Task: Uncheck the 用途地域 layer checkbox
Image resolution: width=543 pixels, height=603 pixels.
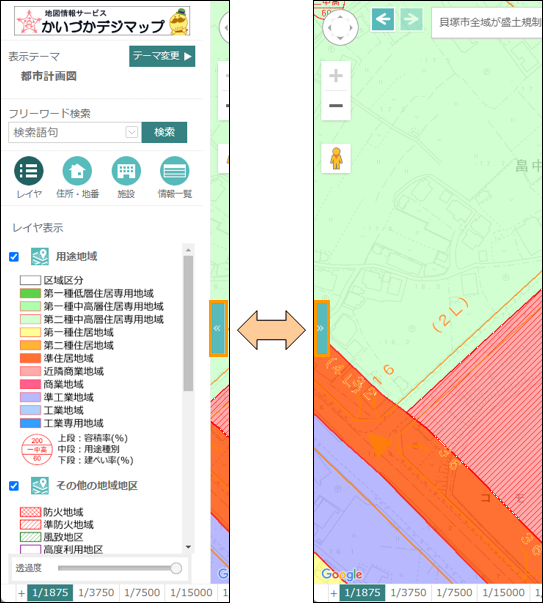Action: 14,257
